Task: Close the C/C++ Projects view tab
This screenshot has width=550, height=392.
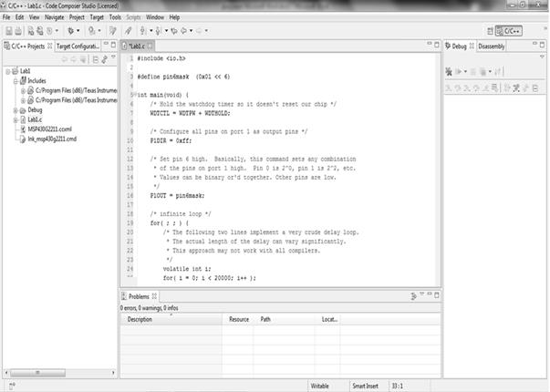Action: coord(49,46)
